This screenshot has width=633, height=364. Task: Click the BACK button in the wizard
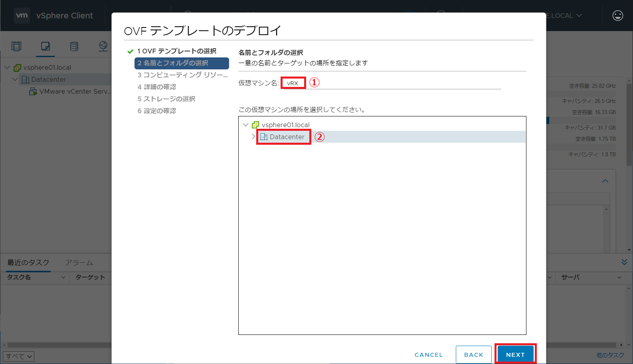(473, 354)
